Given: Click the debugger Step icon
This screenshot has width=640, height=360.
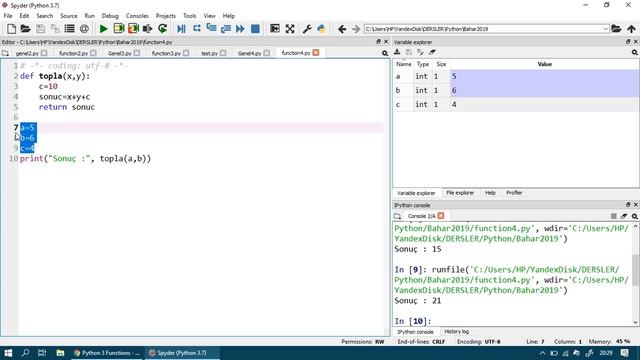Looking at the screenshot, I should (x=197, y=29).
